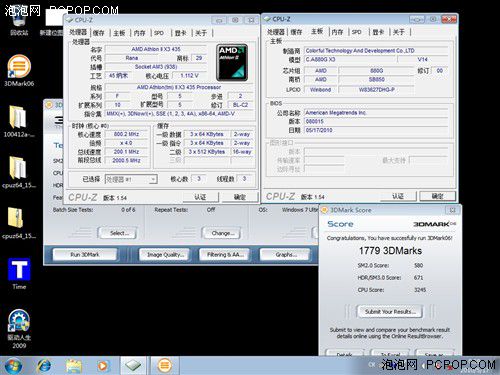Image resolution: width=500 pixels, height=375 pixels.
Task: Click the 1779 3DMarks score text
Action: click(390, 251)
